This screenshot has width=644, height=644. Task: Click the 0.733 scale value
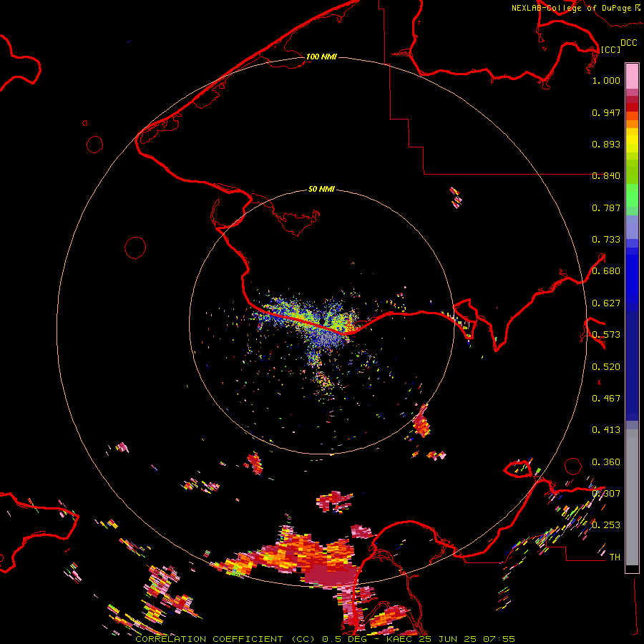606,240
